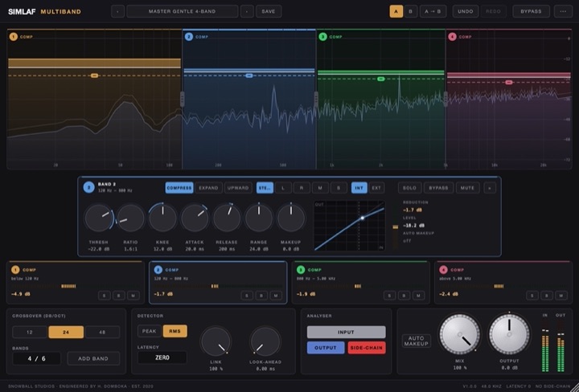Viewport: 579px width, 392px height.
Task: Copy state A to B
Action: pos(433,11)
